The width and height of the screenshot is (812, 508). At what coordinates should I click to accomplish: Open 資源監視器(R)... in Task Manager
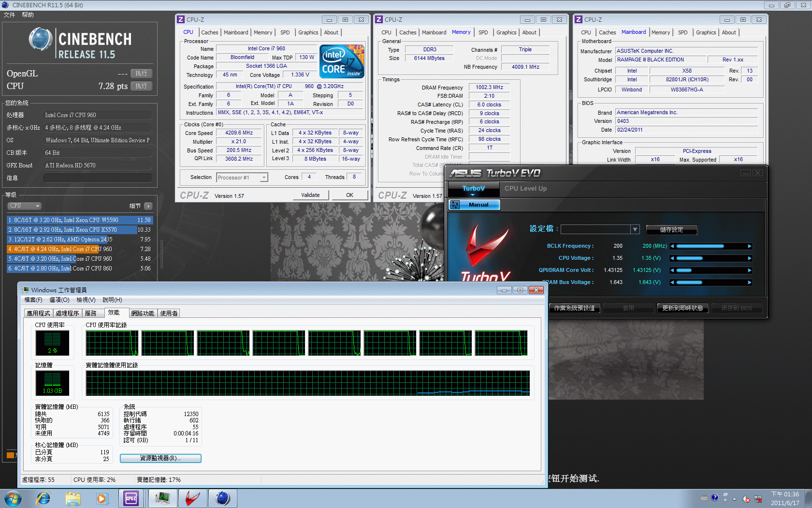[160, 458]
